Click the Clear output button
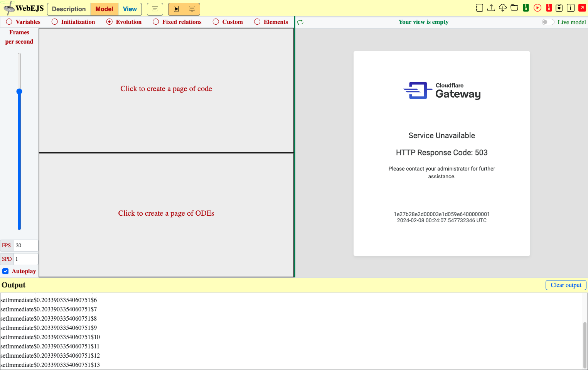 pyautogui.click(x=566, y=285)
